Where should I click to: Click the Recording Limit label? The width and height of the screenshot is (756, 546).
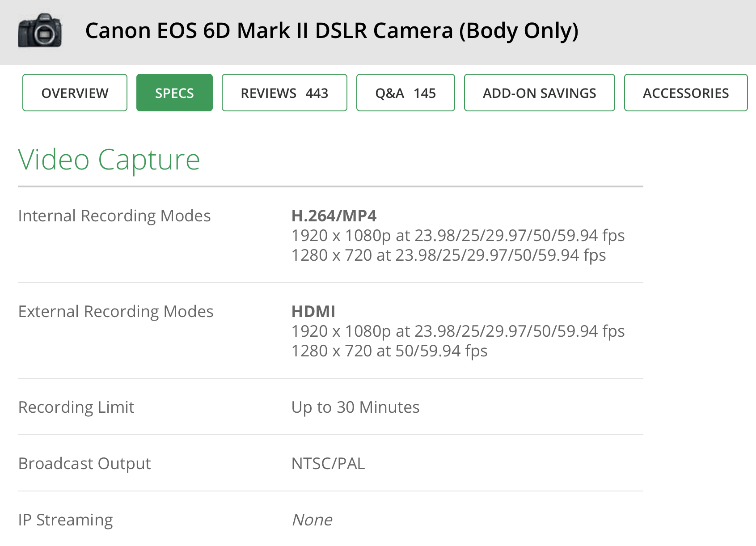(x=76, y=407)
